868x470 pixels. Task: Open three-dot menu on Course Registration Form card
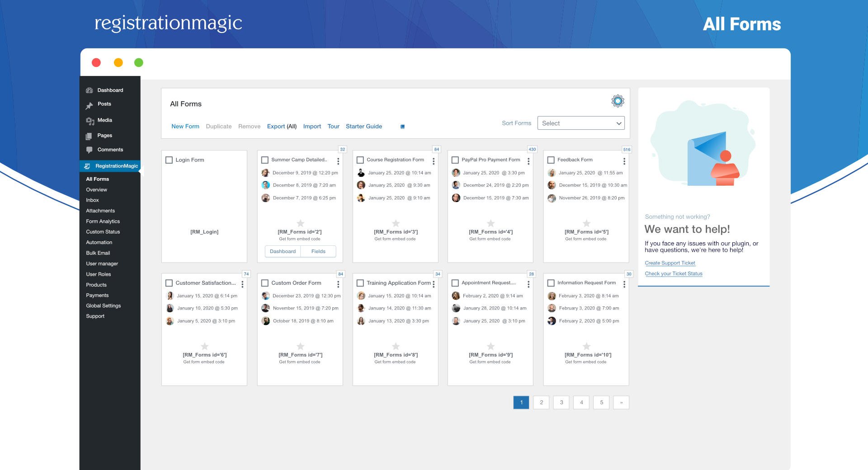tap(434, 161)
